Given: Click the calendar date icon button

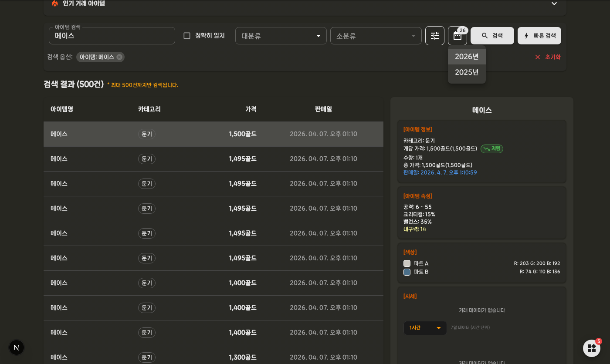Looking at the screenshot, I should tap(457, 36).
